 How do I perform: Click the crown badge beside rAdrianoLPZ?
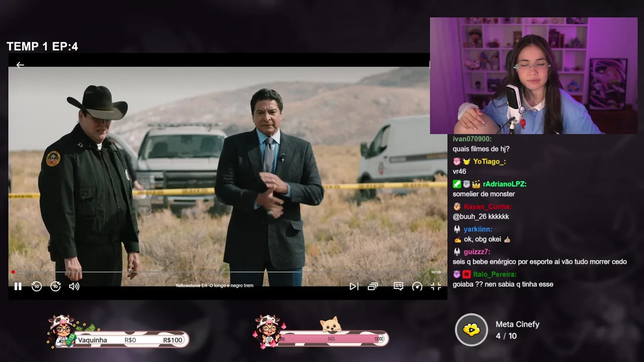pyautogui.click(x=476, y=184)
